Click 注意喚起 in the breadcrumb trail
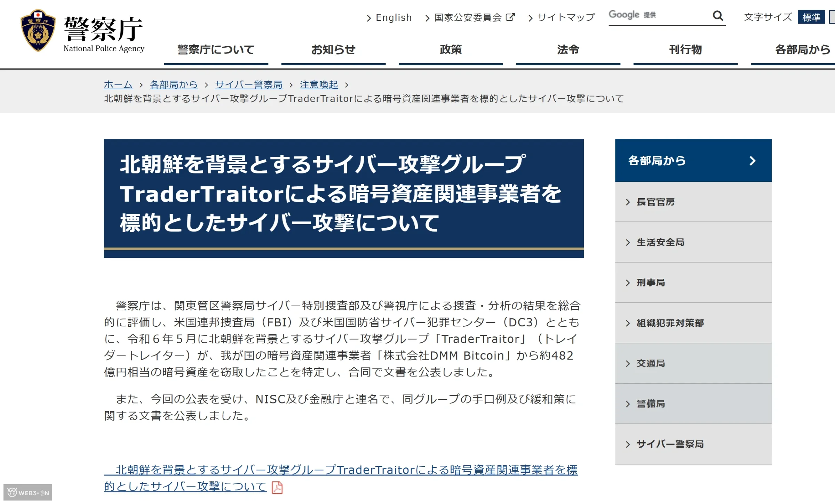Image resolution: width=835 pixels, height=504 pixels. coord(319,84)
